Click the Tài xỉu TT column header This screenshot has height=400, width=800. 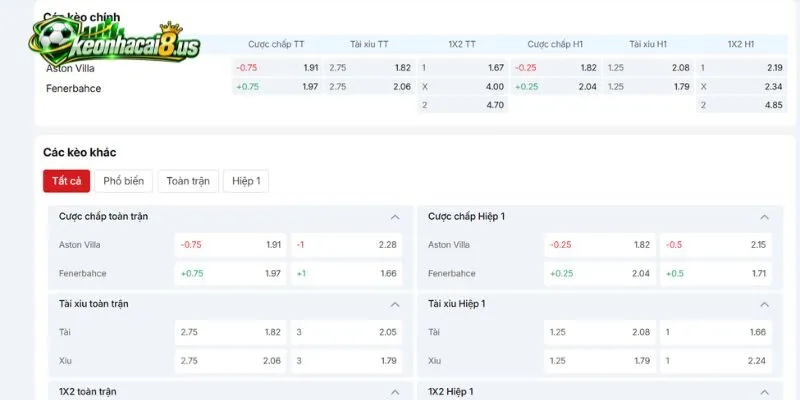[369, 44]
